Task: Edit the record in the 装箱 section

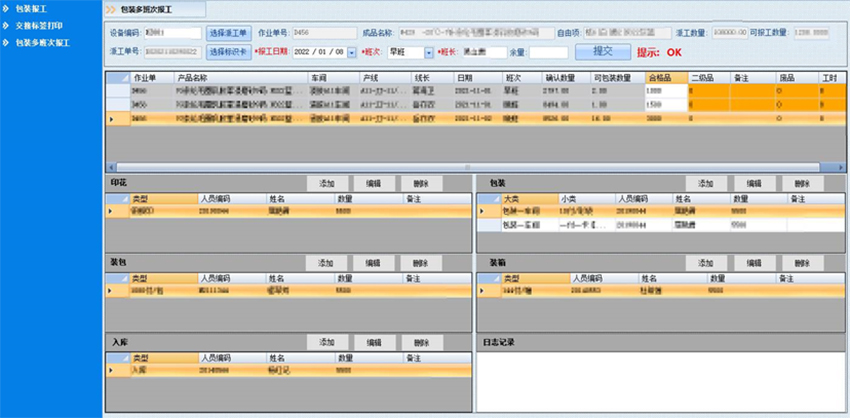Action: pos(754,263)
